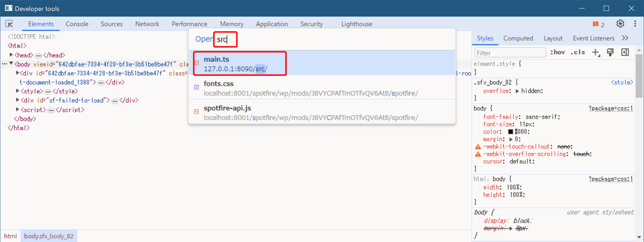Screen dimensions: 644x242
Task: Select the Styles pane tab
Action: point(485,38)
